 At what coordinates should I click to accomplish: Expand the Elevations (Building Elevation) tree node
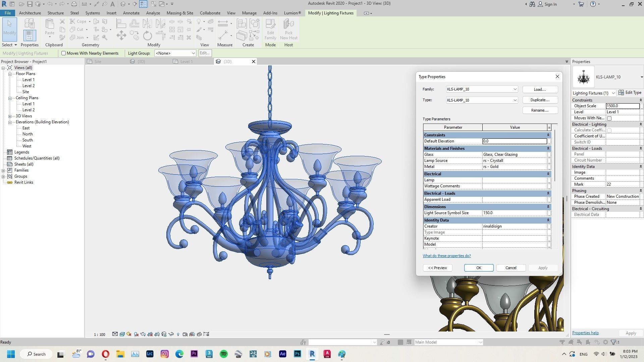pyautogui.click(x=10, y=122)
